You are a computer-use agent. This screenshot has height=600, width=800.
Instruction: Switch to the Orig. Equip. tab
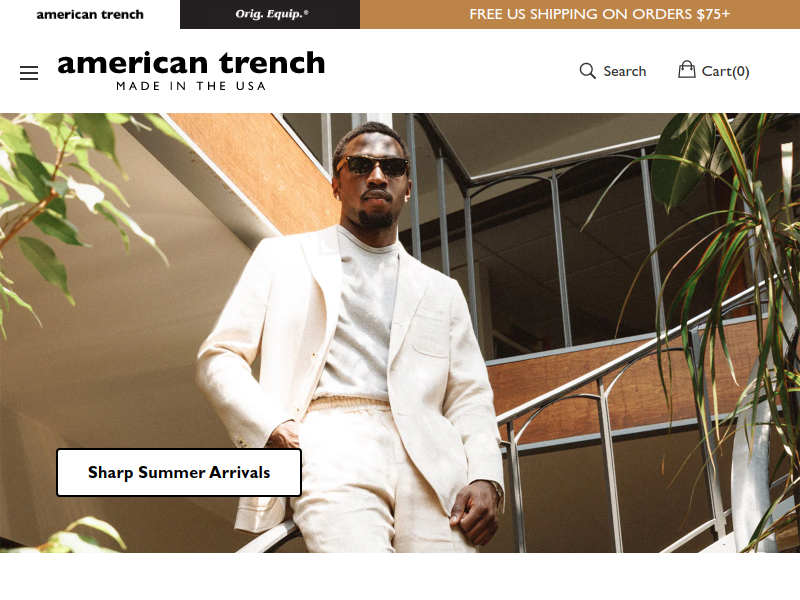(x=270, y=14)
